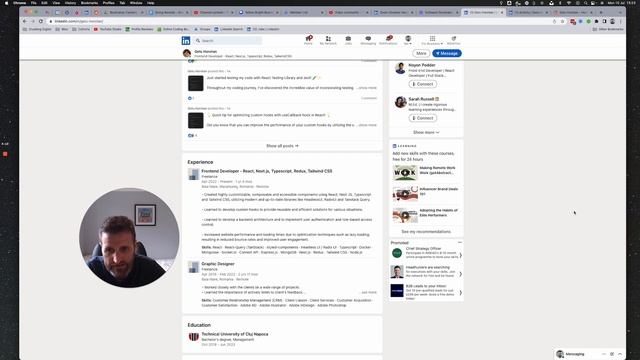The image size is (640, 360).
Task: Click browser back arrow
Action: 25,21
